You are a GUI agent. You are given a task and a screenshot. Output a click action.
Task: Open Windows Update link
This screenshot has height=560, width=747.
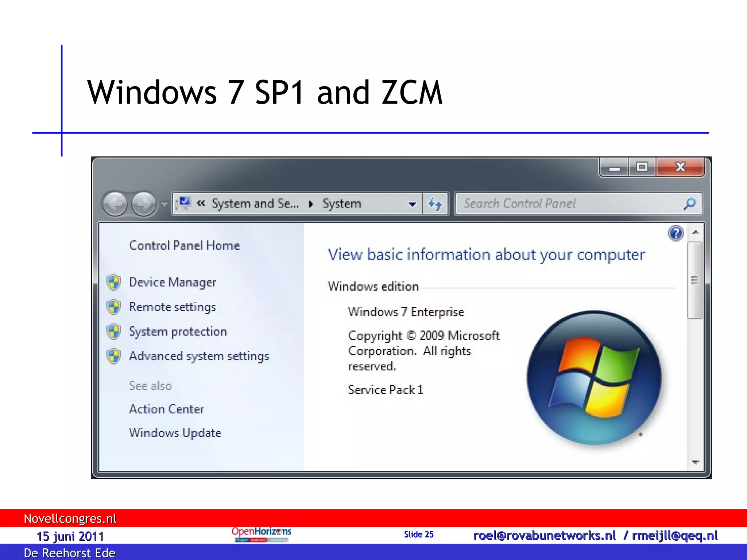pos(175,433)
